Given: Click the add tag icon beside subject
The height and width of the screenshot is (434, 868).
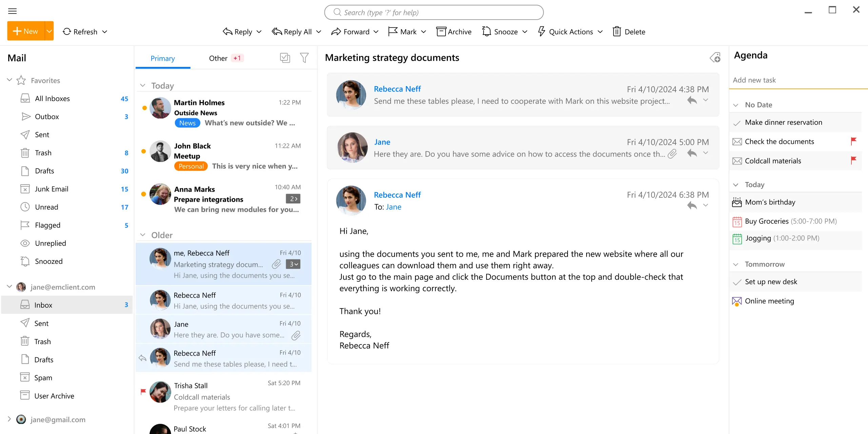Looking at the screenshot, I should pos(715,58).
